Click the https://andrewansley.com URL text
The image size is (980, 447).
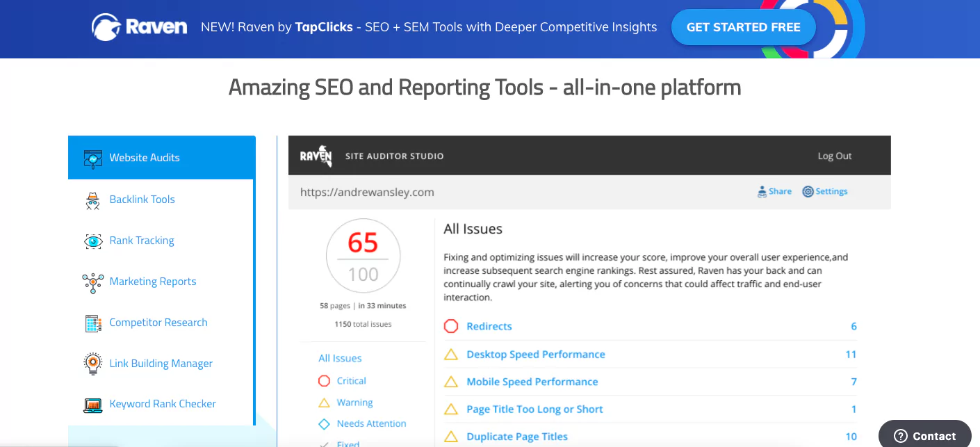(367, 193)
